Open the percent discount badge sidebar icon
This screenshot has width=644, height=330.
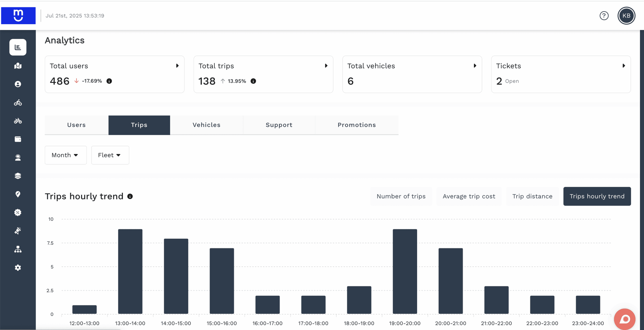click(18, 213)
